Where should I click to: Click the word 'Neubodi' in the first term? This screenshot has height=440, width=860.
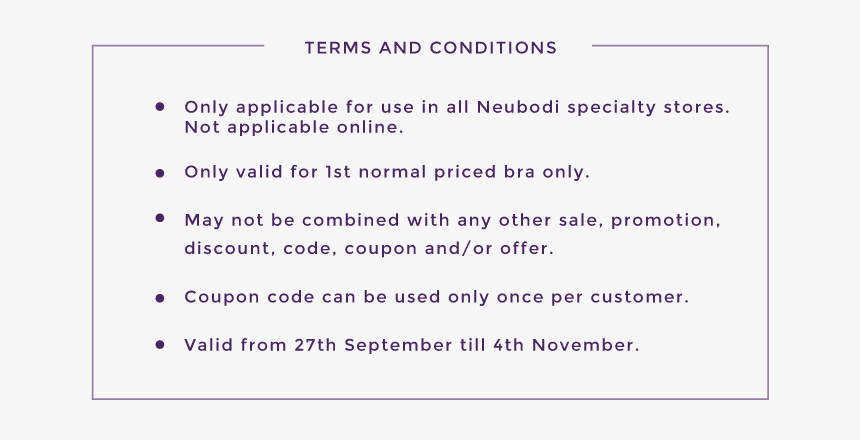[518, 107]
